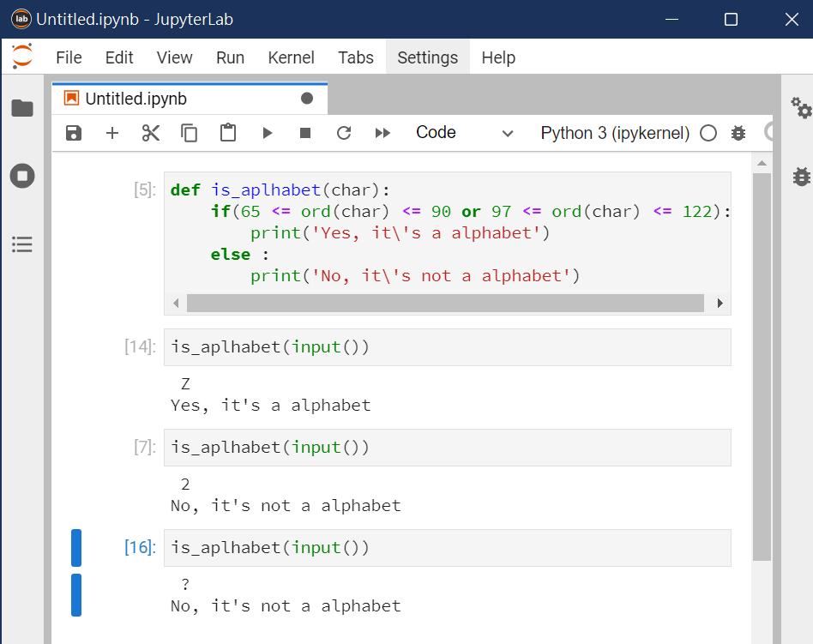Click into cell [14] code input
This screenshot has width=813, height=644.
pyautogui.click(x=448, y=347)
